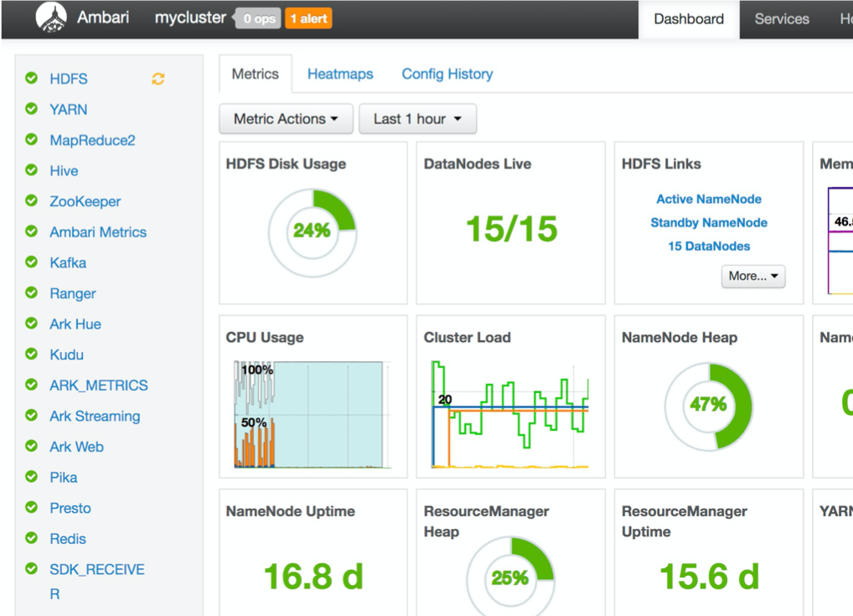Click the Ambari logo icon

[51, 18]
